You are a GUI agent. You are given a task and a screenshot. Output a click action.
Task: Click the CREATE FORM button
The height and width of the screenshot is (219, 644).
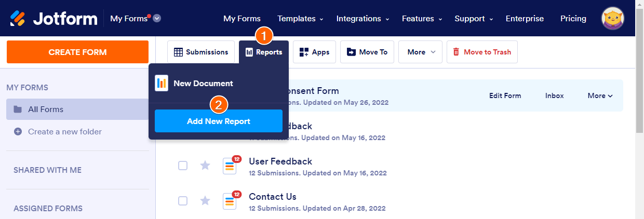(x=77, y=52)
